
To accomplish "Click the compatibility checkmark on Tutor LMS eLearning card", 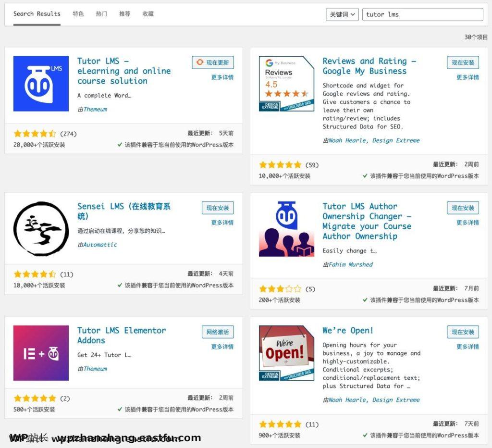I will 120,145.
